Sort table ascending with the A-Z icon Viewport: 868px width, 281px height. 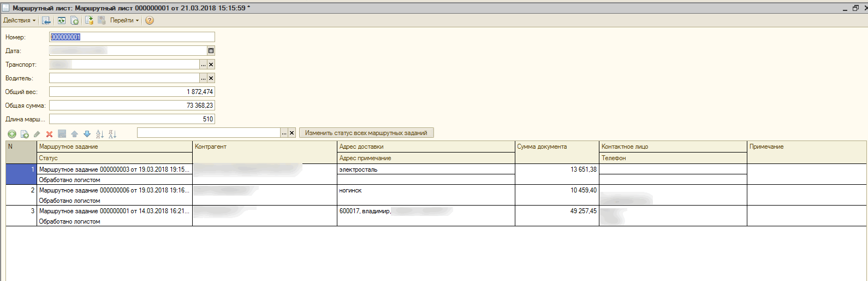point(100,134)
